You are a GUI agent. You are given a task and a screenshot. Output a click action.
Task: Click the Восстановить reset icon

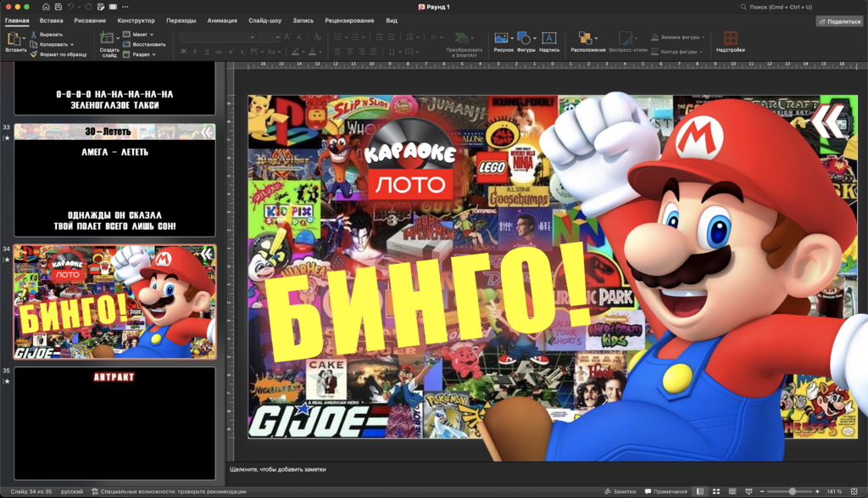127,44
